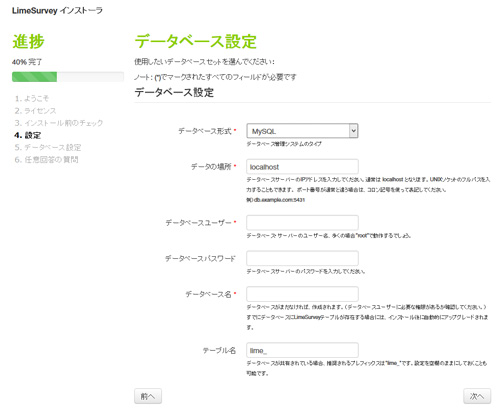Viewport: 500px width, 408px height.
Task: Click the データベース名 field label
Action: point(208,294)
